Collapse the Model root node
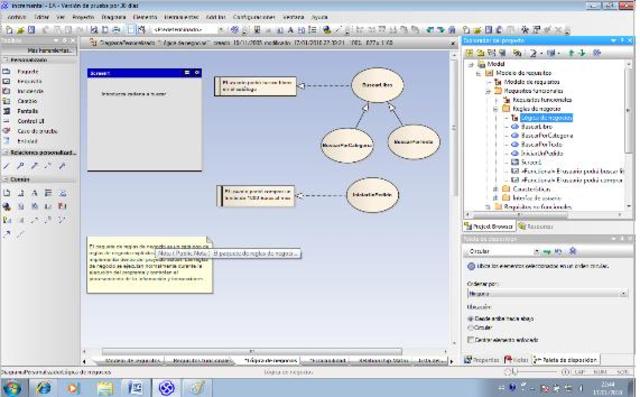Screen dimensions: 640x397 (471, 64)
